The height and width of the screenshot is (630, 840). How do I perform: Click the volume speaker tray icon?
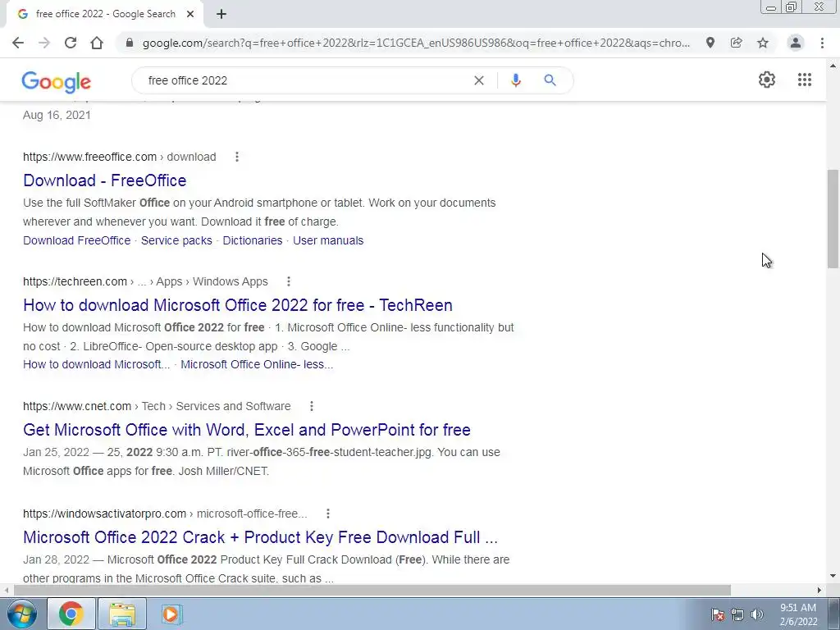pos(757,614)
